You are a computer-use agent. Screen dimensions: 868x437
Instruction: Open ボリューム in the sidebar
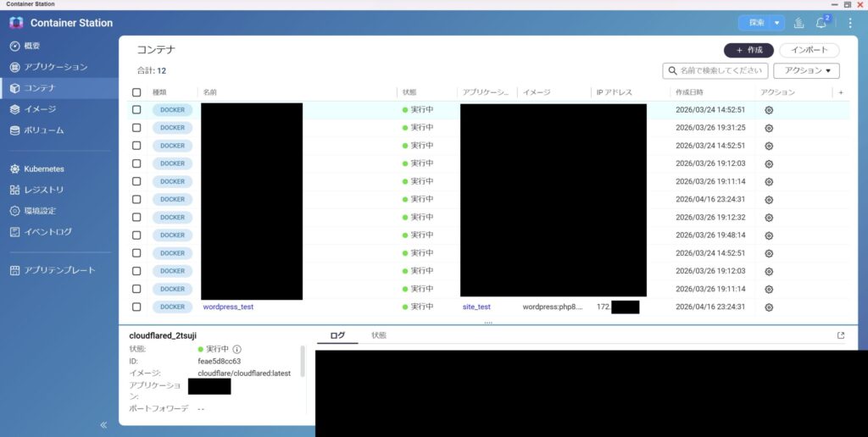44,130
